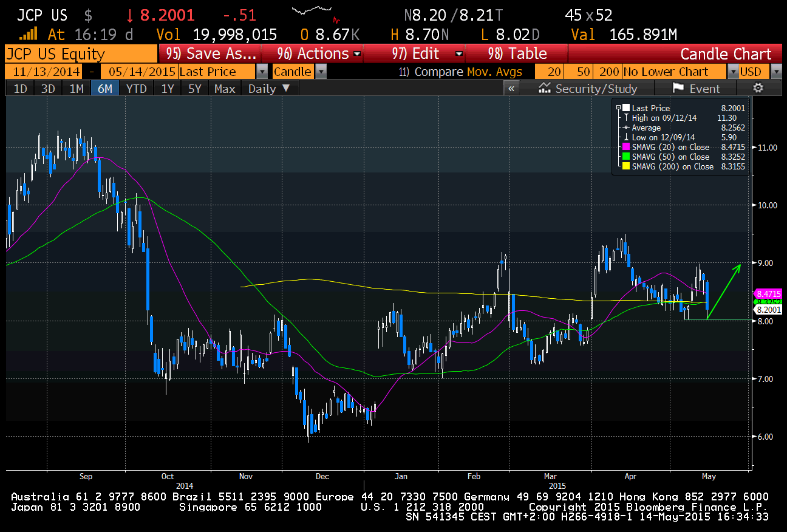Click the yellow SMAVG (200) color swatch

(x=625, y=166)
